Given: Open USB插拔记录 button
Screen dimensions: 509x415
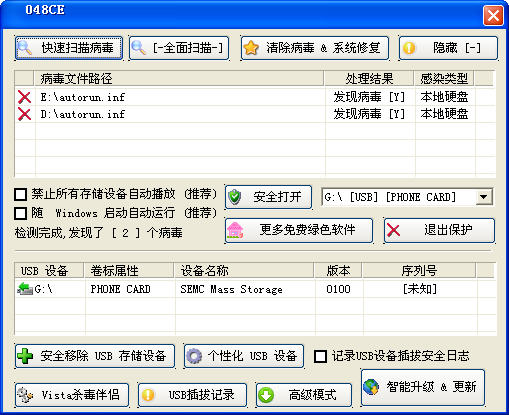Looking at the screenshot, I should point(192,395).
